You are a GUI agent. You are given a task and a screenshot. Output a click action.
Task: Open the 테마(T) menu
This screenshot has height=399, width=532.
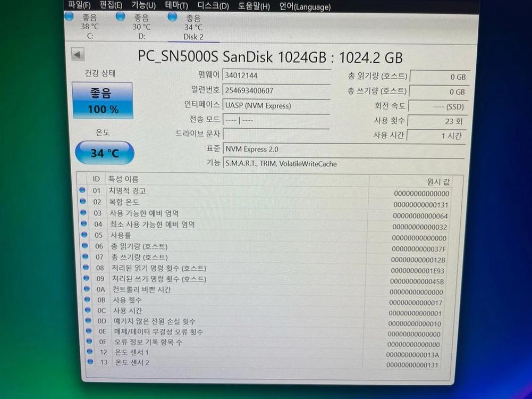[x=176, y=6]
